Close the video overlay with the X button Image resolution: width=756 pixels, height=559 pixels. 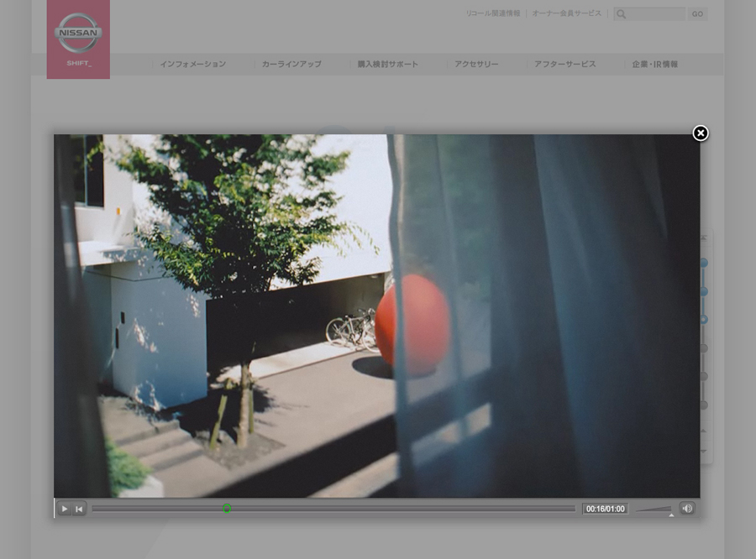click(x=701, y=133)
